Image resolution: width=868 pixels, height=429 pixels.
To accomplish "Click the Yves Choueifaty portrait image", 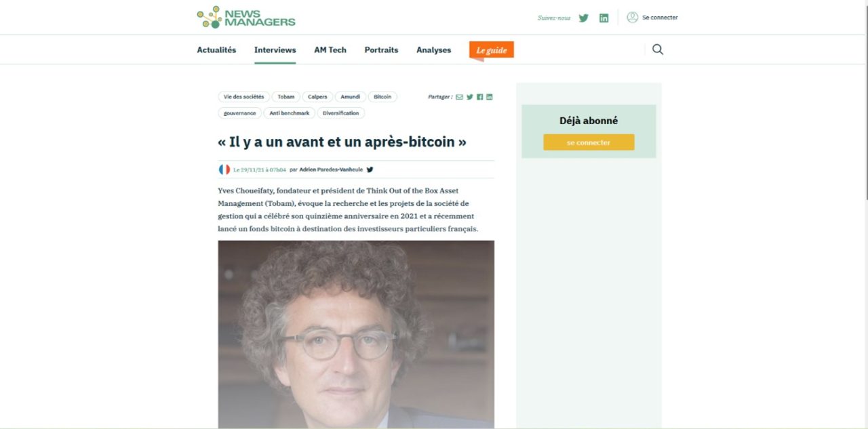I will (356, 334).
